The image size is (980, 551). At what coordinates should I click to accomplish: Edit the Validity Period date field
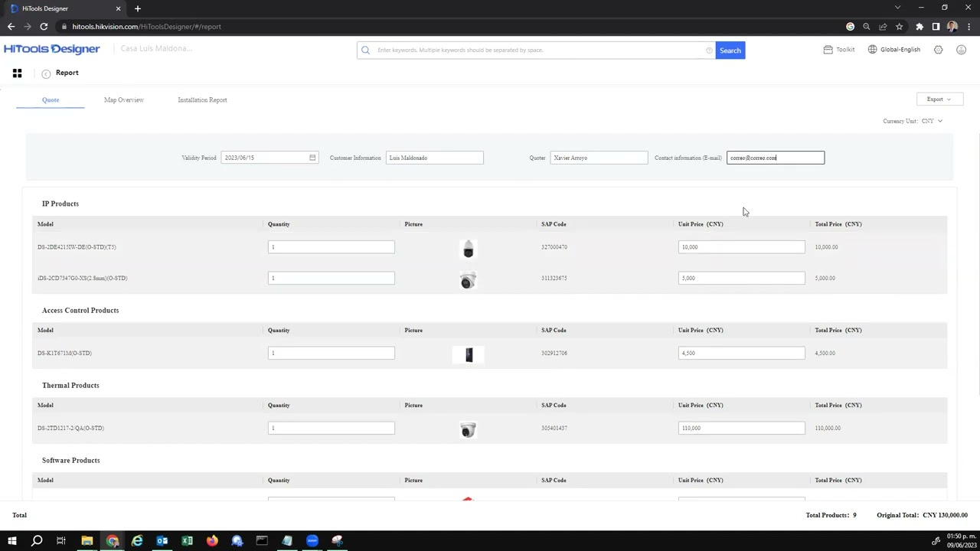[x=269, y=158]
